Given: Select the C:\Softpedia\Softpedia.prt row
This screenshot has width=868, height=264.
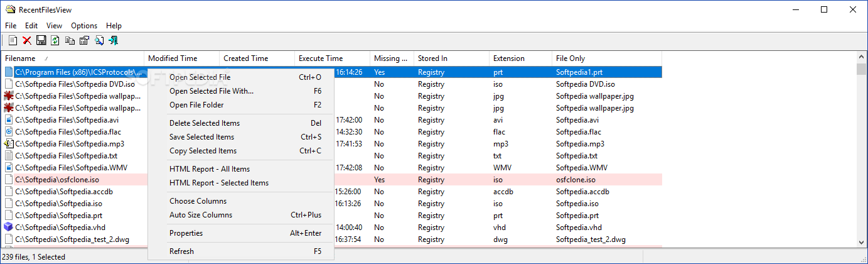Looking at the screenshot, I should pos(331,216).
